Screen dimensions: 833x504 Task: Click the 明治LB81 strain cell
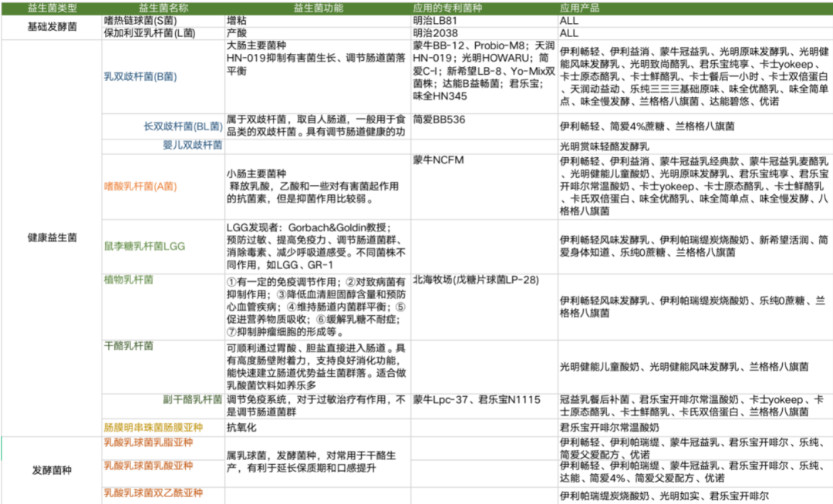484,21
